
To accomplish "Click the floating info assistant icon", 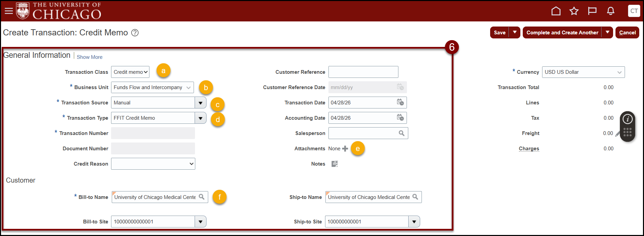I will click(x=628, y=119).
